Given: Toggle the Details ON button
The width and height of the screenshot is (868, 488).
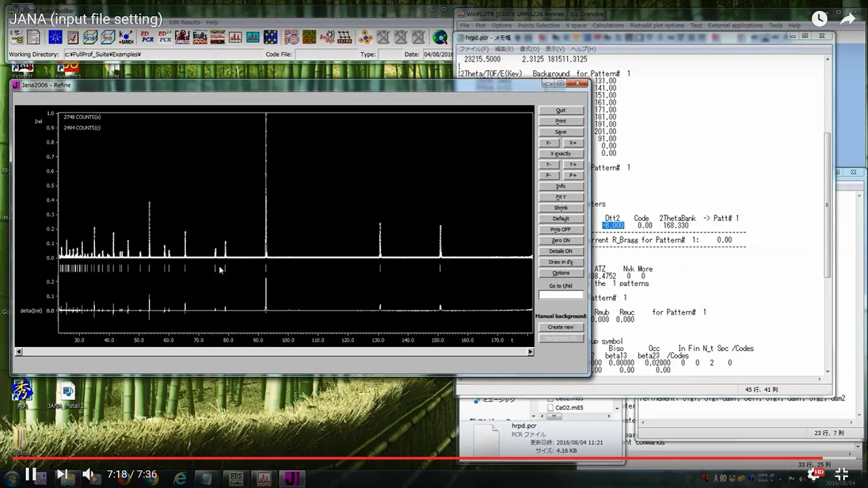Looking at the screenshot, I should pos(561,251).
